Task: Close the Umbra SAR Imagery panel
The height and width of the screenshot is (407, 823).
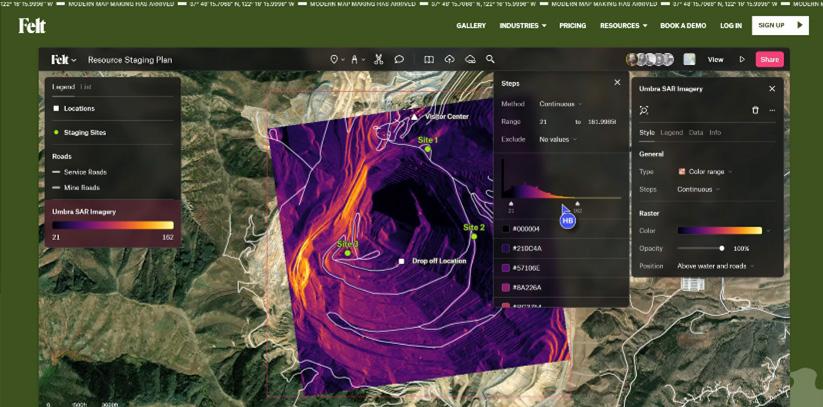Action: 772,89
